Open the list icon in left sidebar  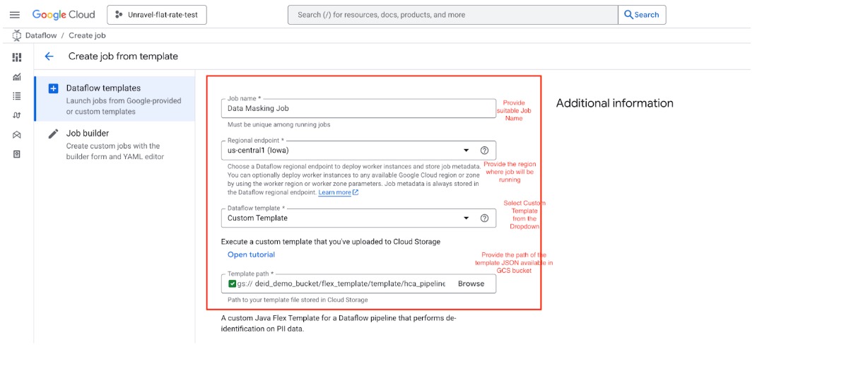[x=17, y=96]
